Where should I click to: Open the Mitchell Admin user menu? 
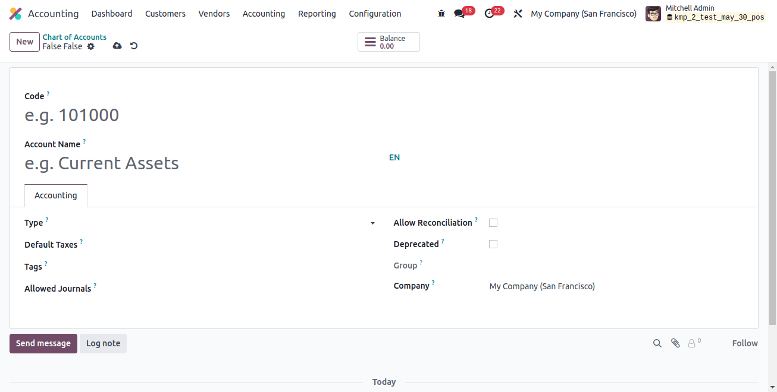pyautogui.click(x=706, y=13)
